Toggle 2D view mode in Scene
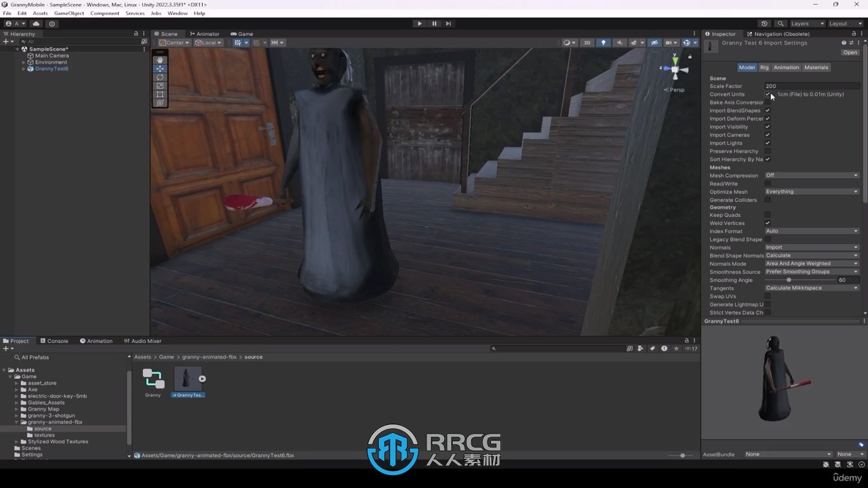This screenshot has height=488, width=868. 587,43
